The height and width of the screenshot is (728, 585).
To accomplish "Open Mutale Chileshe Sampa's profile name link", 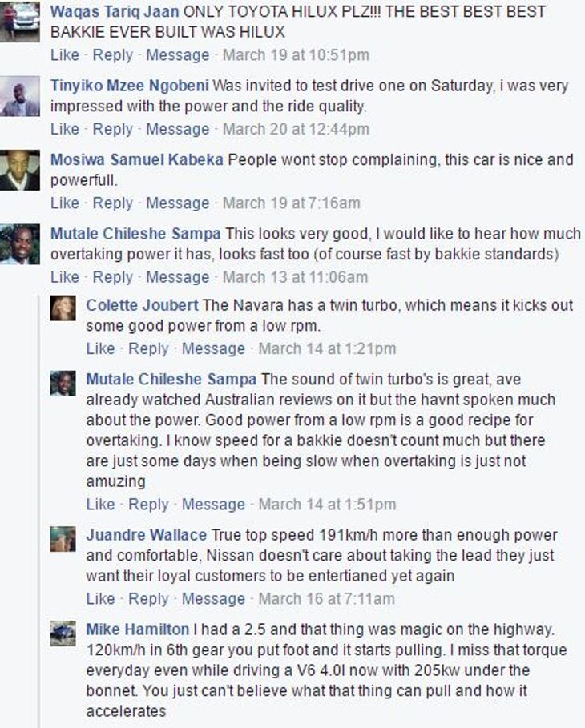I will tap(135, 234).
